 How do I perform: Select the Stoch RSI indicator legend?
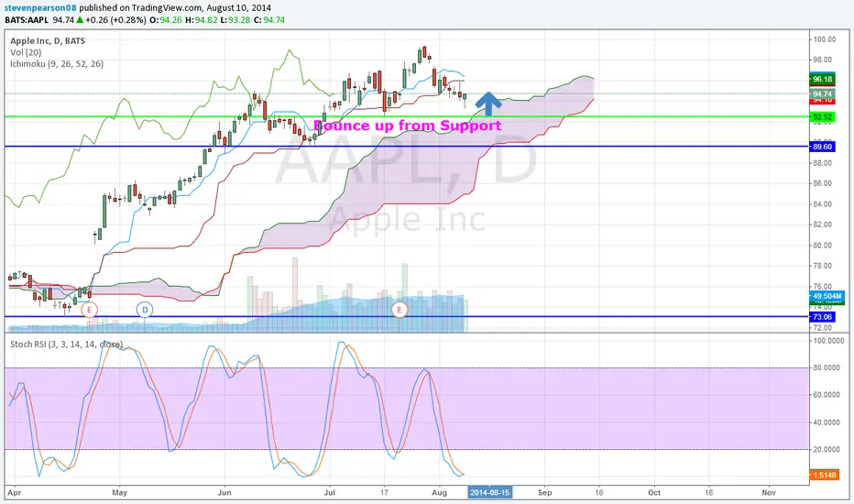coord(67,345)
